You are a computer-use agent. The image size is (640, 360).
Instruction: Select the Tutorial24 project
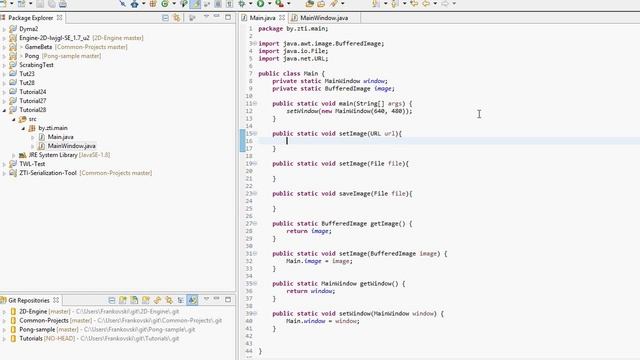[x=32, y=92]
